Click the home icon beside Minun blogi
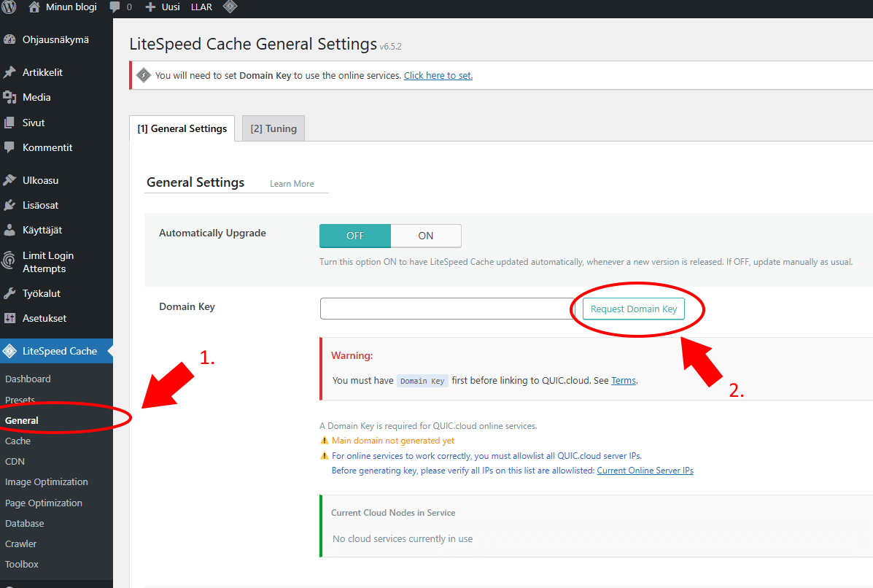 click(x=34, y=7)
